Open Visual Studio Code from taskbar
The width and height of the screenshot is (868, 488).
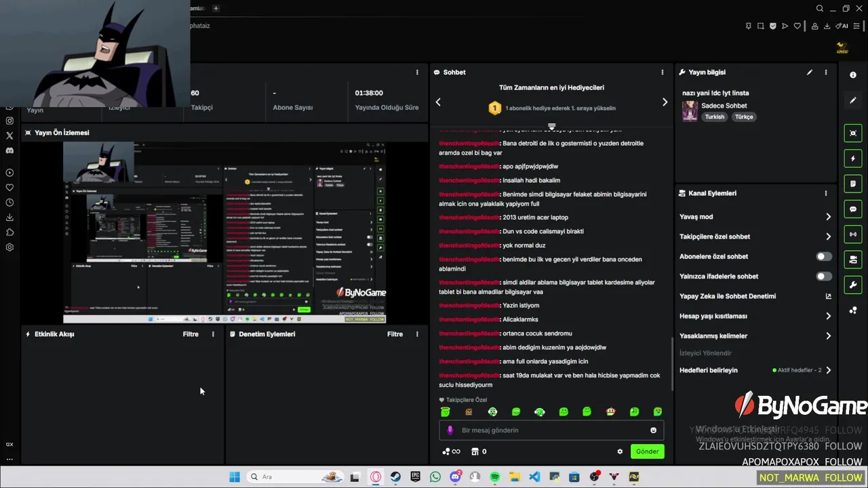pyautogui.click(x=534, y=477)
